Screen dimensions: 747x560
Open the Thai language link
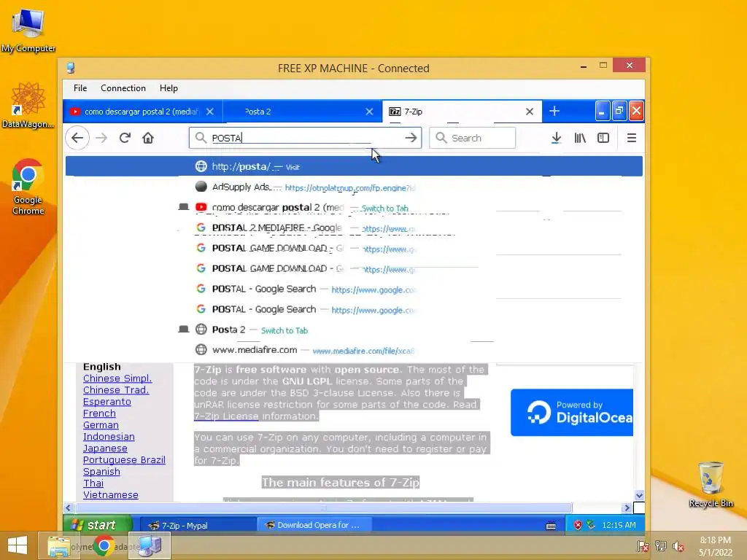point(93,483)
